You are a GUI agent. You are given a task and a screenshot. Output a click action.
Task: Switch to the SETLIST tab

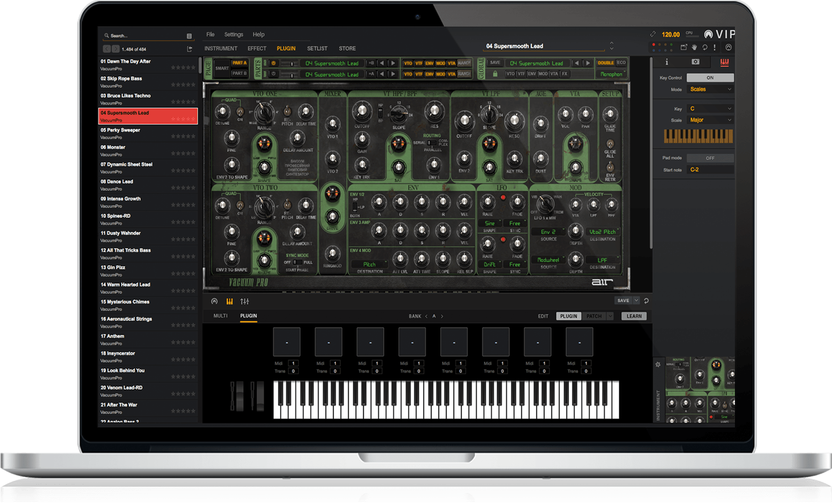(x=317, y=49)
